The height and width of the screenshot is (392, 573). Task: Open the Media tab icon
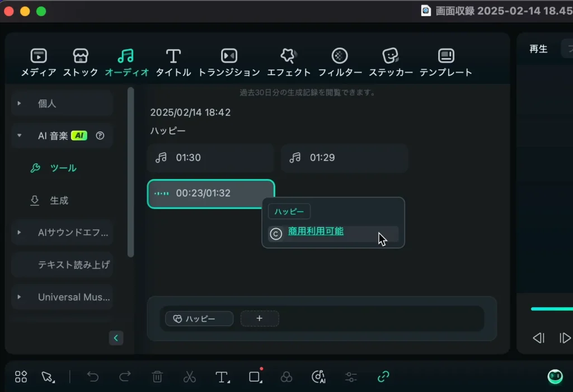click(x=39, y=56)
